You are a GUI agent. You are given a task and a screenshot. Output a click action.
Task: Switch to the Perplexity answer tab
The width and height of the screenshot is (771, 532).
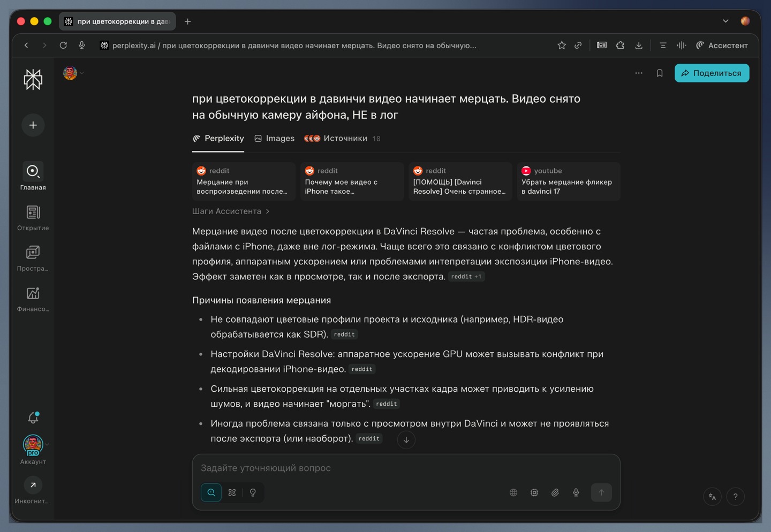pos(218,139)
